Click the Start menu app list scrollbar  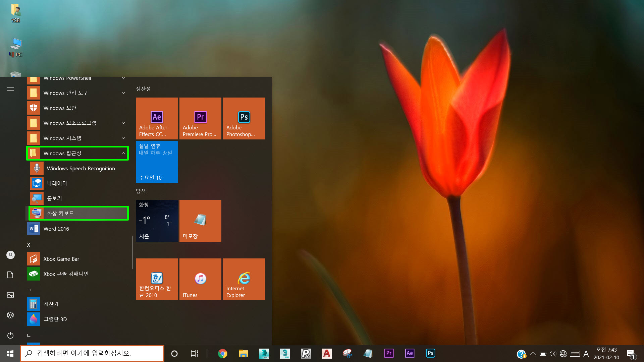tap(132, 252)
